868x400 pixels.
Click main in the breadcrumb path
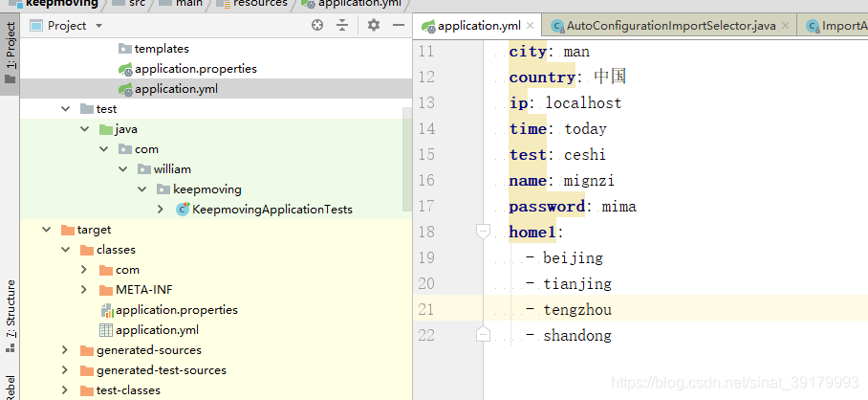coord(188,4)
